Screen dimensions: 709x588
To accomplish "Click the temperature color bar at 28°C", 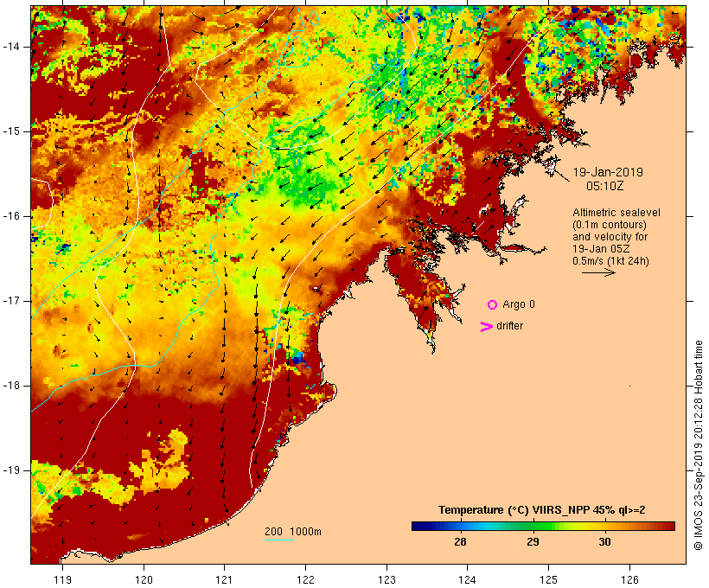I will click(460, 526).
